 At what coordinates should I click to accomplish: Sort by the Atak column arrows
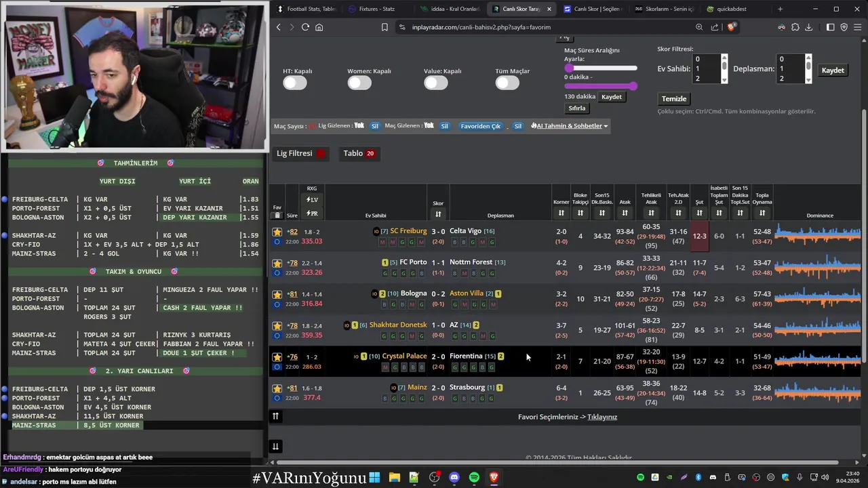pyautogui.click(x=625, y=213)
